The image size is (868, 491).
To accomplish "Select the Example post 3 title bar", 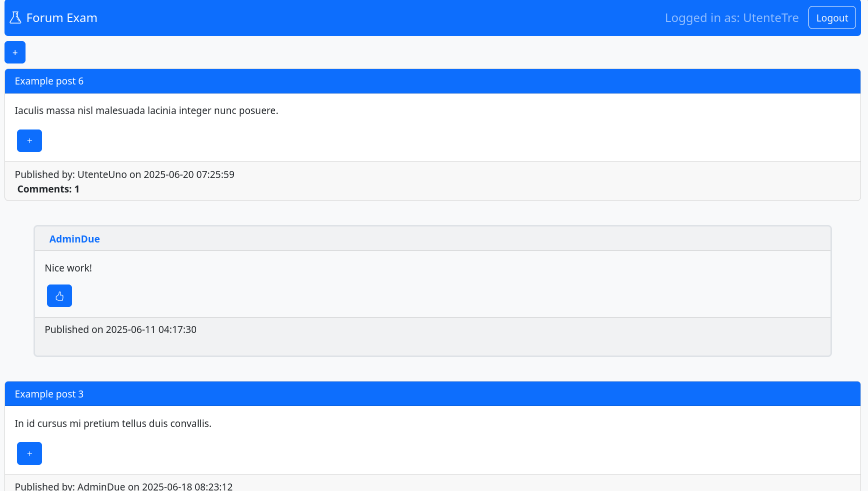I will [49, 394].
